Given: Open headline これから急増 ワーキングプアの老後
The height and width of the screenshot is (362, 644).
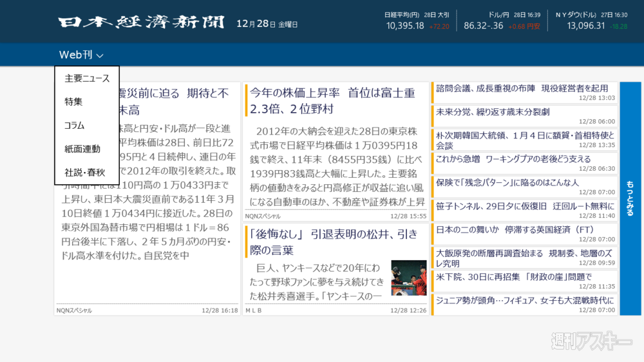Looking at the screenshot, I should [524, 163].
